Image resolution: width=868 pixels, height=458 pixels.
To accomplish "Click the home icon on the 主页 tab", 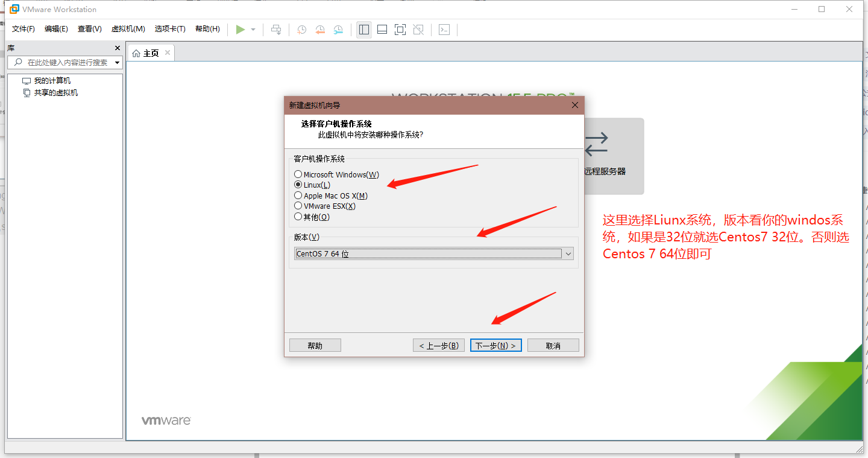I will click(x=136, y=53).
